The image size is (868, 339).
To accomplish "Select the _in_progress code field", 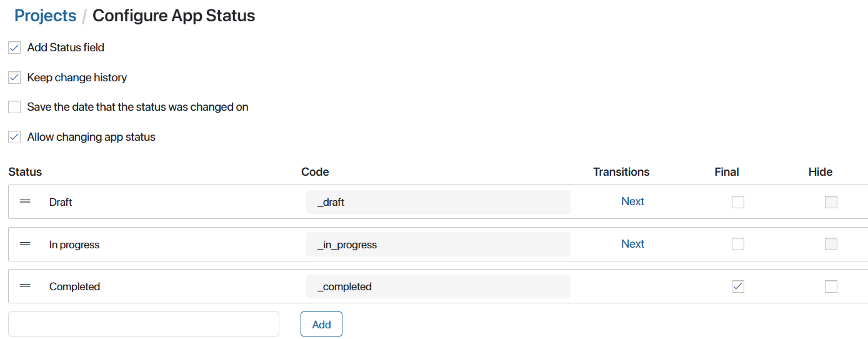I will click(438, 244).
